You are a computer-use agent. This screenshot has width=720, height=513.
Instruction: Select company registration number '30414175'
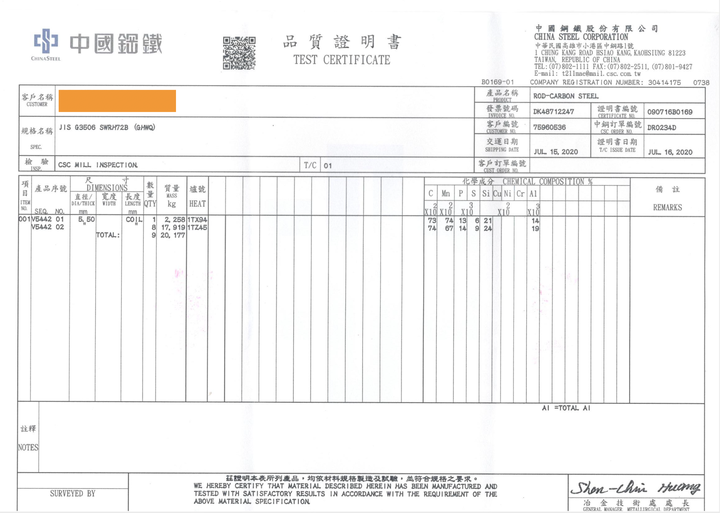pos(664,82)
